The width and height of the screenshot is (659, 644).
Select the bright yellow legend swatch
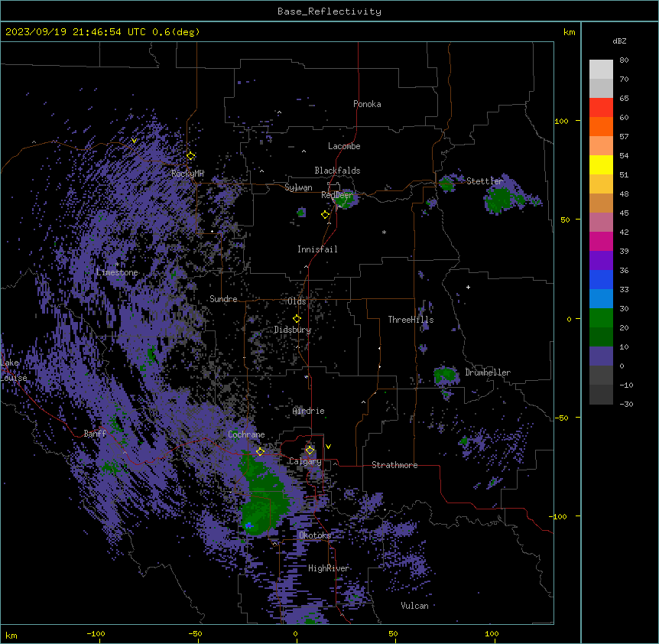601,164
